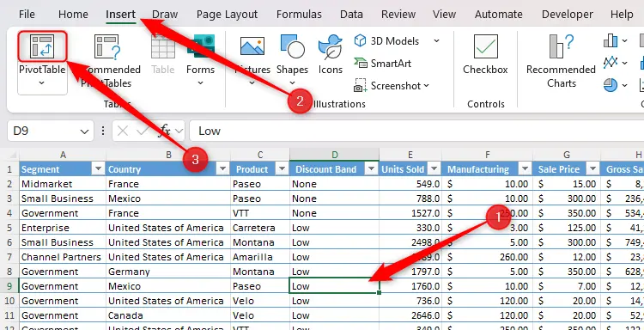The height and width of the screenshot is (330, 644).
Task: Click the fx insert function button
Action: (165, 131)
